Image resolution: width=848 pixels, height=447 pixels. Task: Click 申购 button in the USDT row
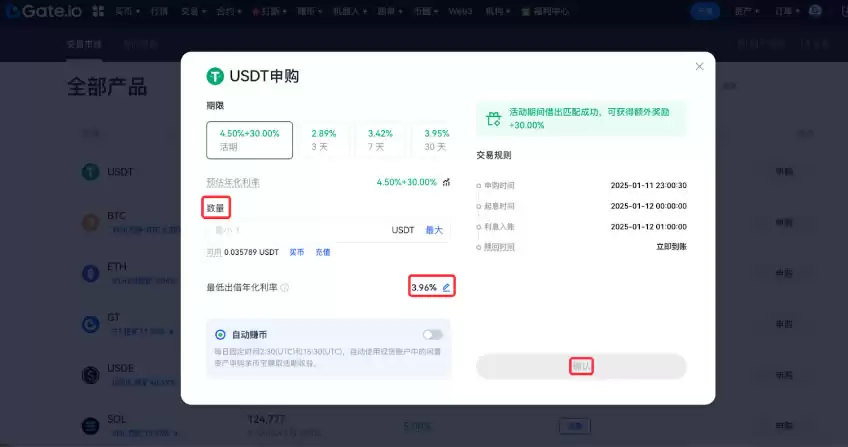(784, 172)
